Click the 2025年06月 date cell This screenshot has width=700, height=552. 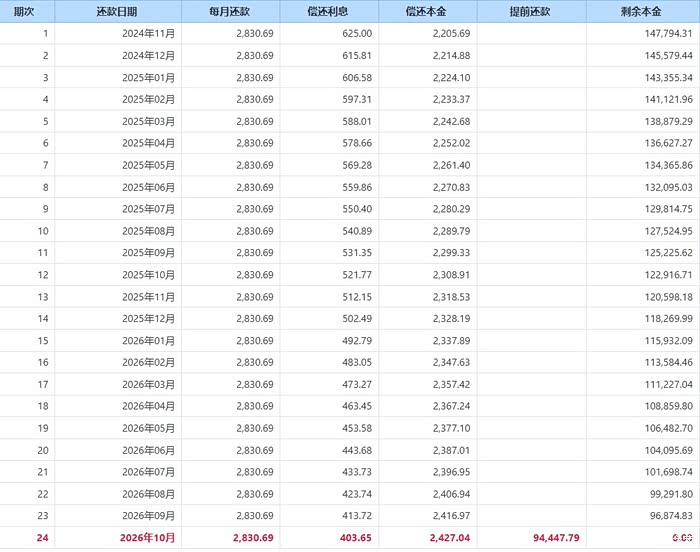[148, 187]
